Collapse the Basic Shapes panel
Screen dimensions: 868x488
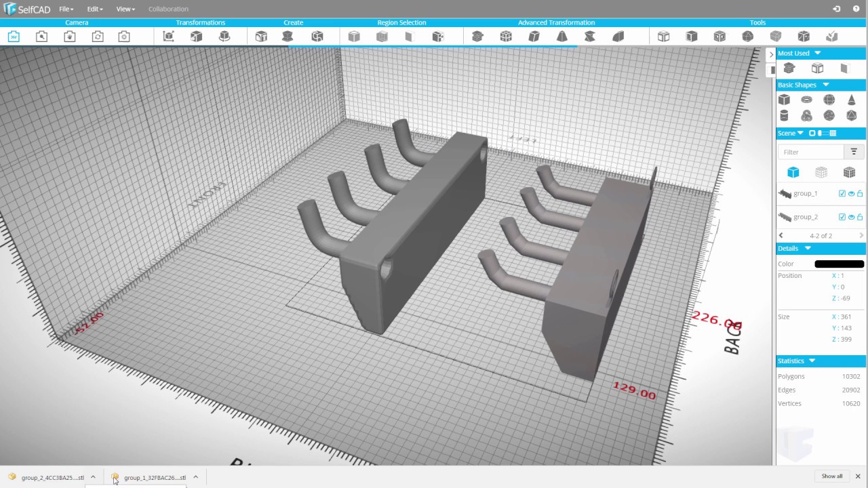coord(825,85)
